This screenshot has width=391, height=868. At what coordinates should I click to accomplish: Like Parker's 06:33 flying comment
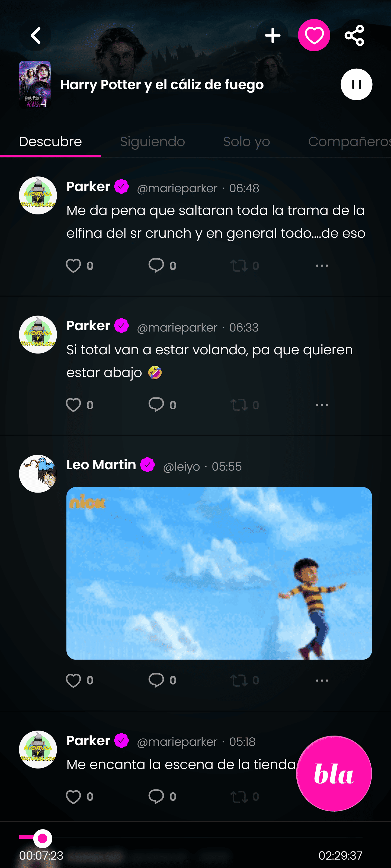73,405
